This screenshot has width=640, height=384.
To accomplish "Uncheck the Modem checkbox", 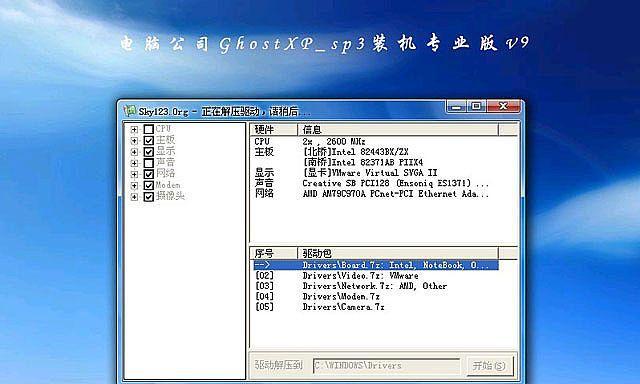I will point(149,186).
